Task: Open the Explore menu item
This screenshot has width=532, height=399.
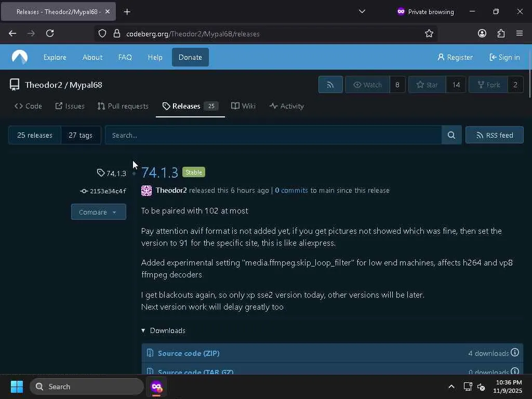Action: tap(55, 57)
